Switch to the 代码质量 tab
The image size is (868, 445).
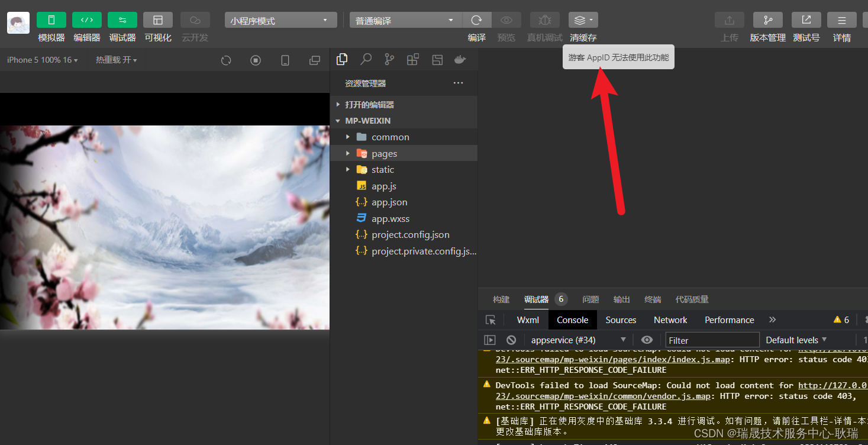pyautogui.click(x=692, y=299)
